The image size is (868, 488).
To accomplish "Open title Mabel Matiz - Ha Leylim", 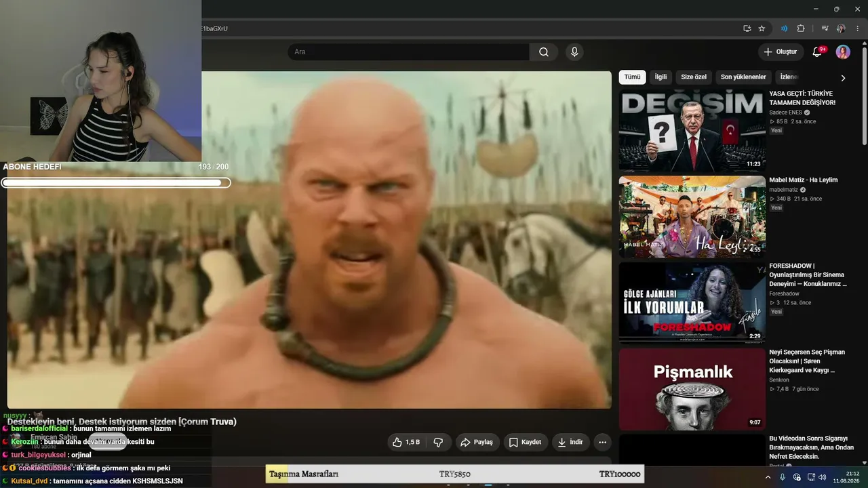I will point(803,180).
